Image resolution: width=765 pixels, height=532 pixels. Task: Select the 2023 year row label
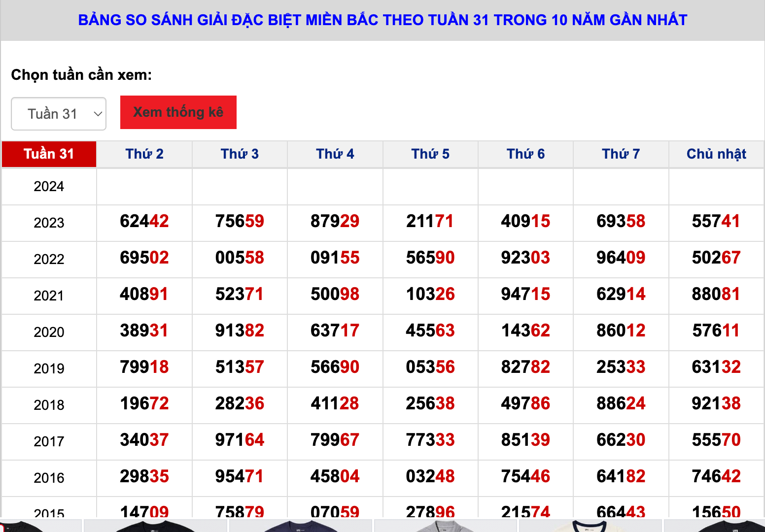click(49, 223)
